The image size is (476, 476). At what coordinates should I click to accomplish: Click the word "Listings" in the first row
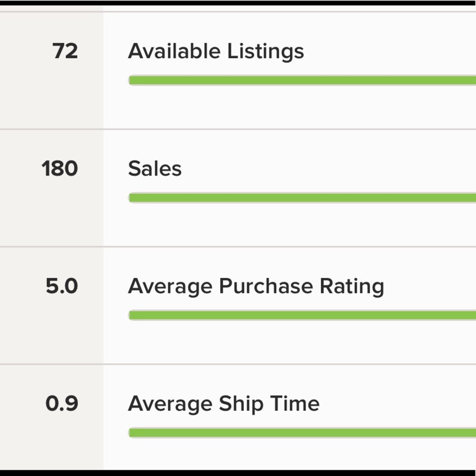(x=266, y=51)
